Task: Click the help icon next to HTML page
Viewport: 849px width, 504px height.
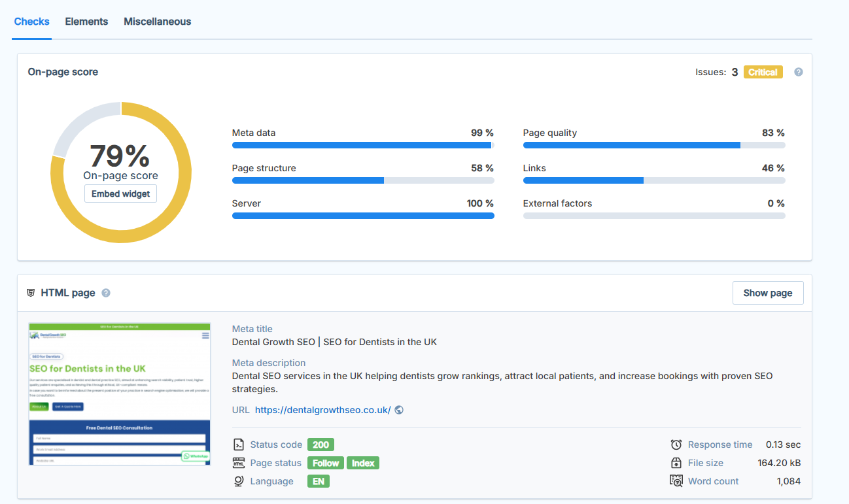Action: pyautogui.click(x=106, y=293)
